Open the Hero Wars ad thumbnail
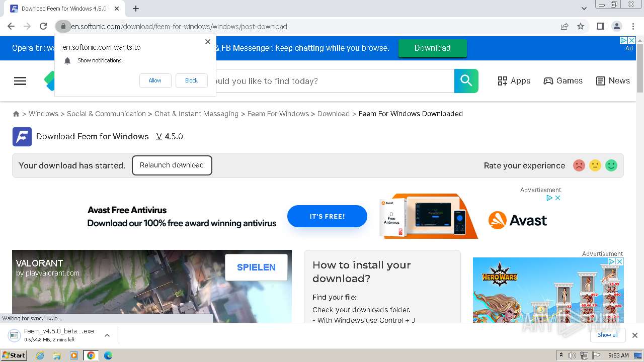This screenshot has width=644, height=362. pyautogui.click(x=548, y=290)
